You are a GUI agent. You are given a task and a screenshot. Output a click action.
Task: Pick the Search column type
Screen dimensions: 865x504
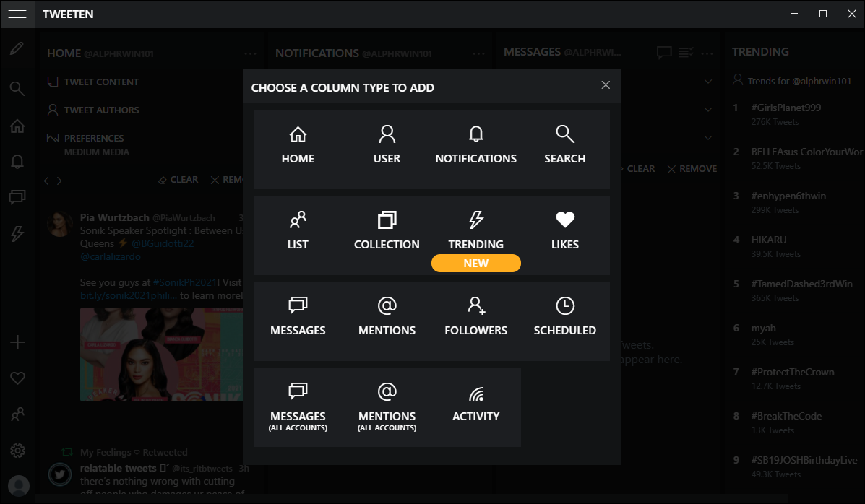click(564, 145)
